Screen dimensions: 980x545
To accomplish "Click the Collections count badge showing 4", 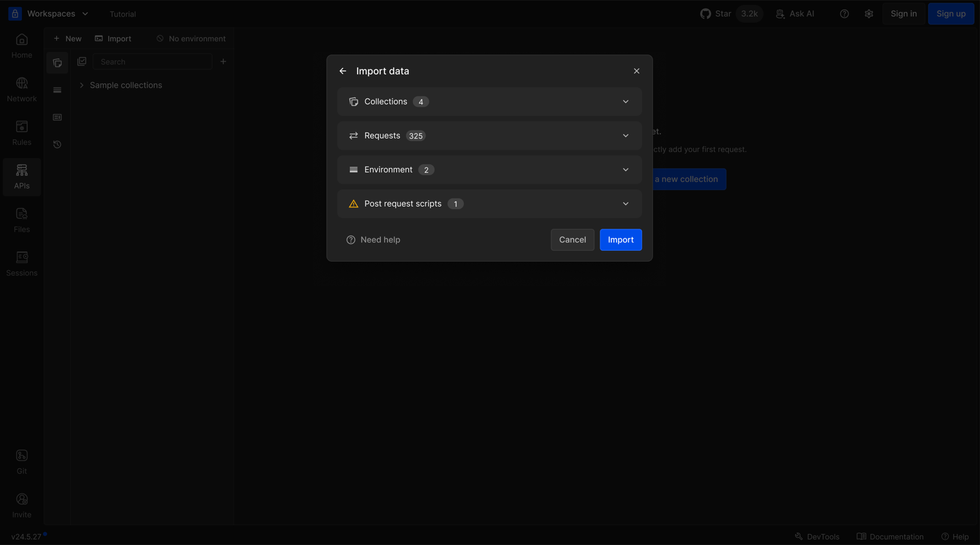I will (421, 102).
